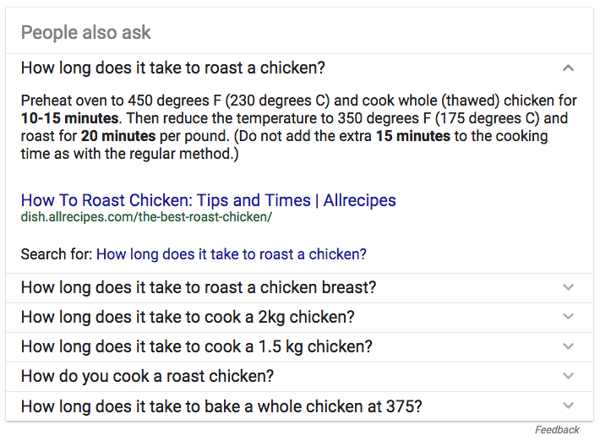Click the dish.allrecipes.com green URL
600x441 pixels.
[x=146, y=217]
